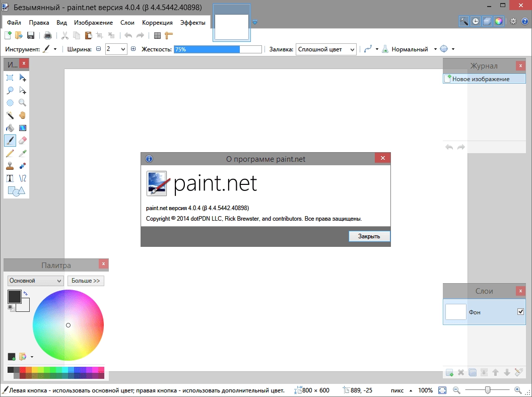This screenshot has width=532, height=397.
Task: Uncheck visibility of the Фон layer
Action: click(x=520, y=311)
